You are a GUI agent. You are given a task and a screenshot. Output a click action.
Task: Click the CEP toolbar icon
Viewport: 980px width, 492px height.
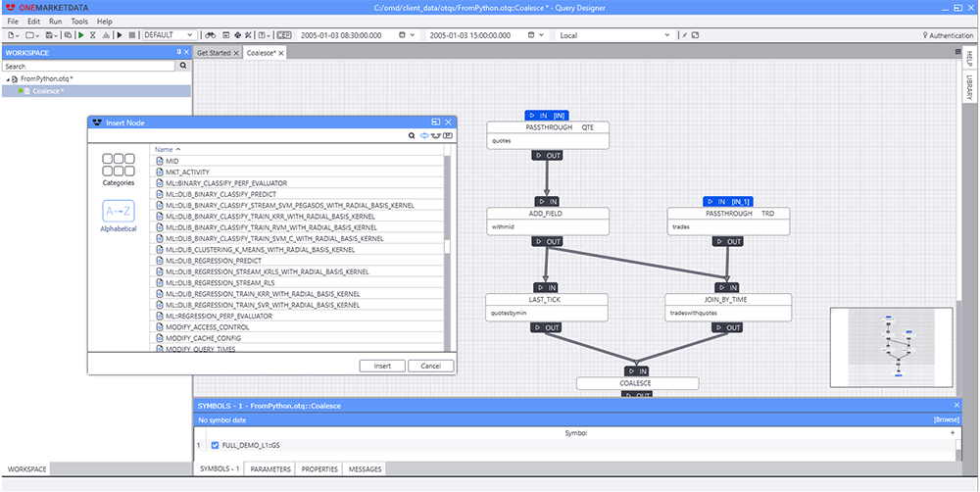pos(284,35)
